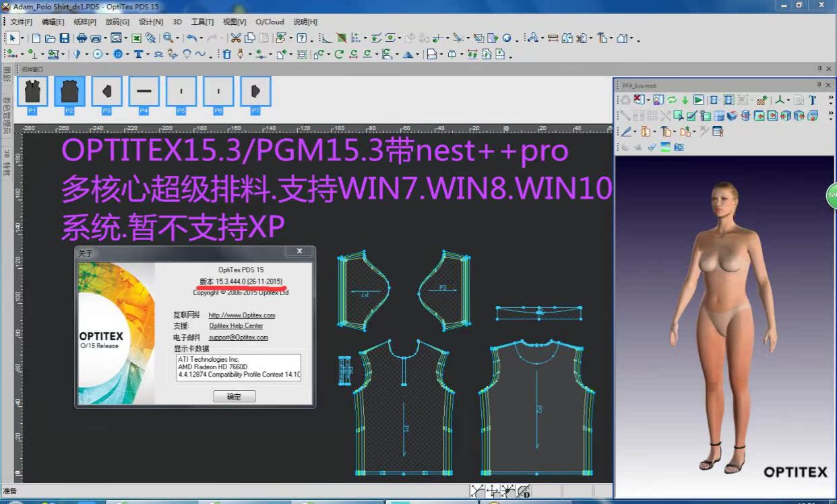Create a new file with the blank page icon

(x=36, y=38)
